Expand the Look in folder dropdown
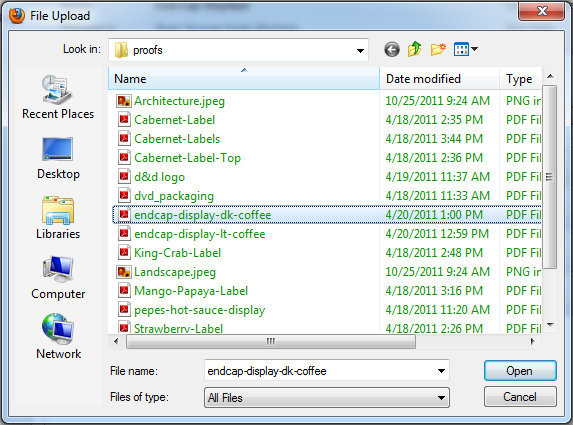573x425 pixels. [x=360, y=50]
